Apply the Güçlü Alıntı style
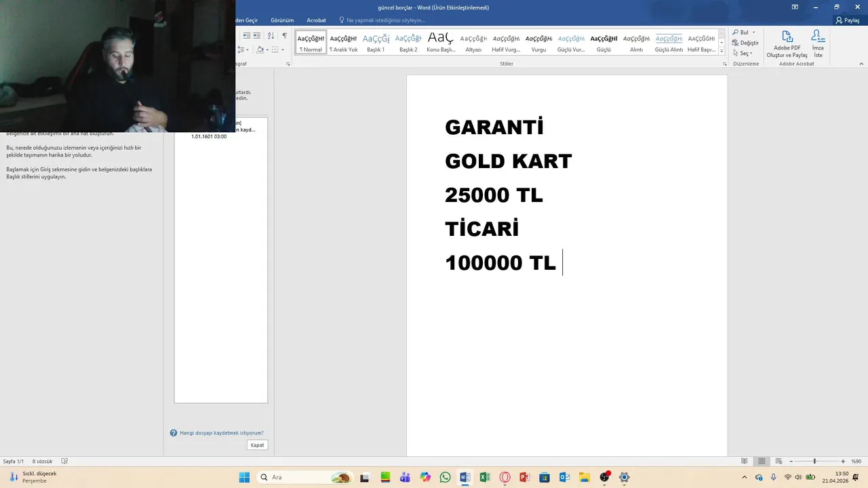The image size is (868, 488). [x=669, y=42]
